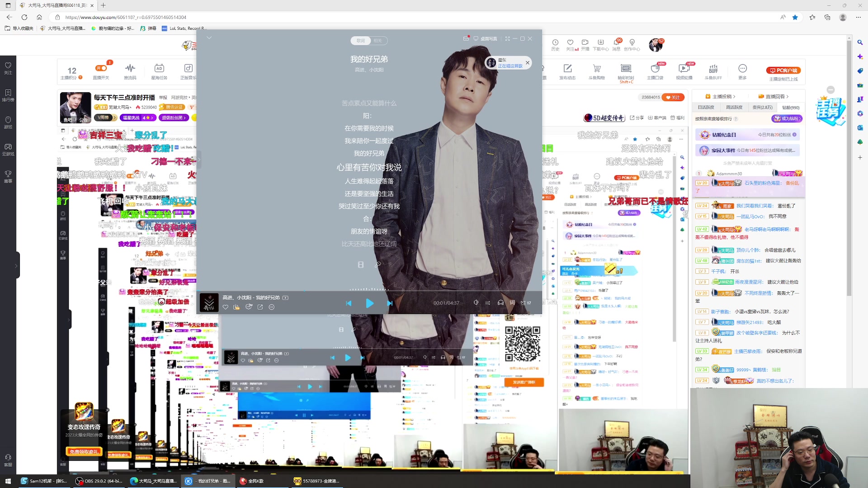Image resolution: width=868 pixels, height=488 pixels.
Task: Open 排行榜 ranking in left sidebar
Action: (x=8, y=95)
